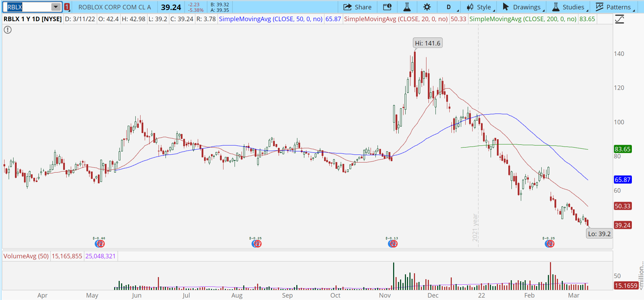This screenshot has height=300, width=644.
Task: Click the curve icon above price axis
Action: click(x=619, y=19)
